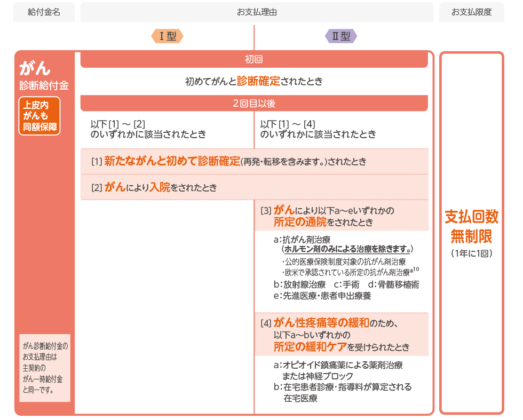Click a:オピオイド鎮痛薬による薬剤治療 item
Screen dimensions: 523x420
[x=338, y=370]
